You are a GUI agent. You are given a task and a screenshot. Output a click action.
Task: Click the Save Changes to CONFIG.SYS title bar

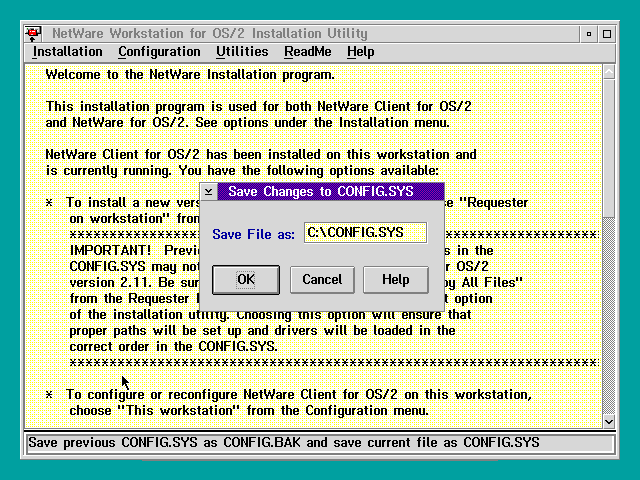pos(331,191)
